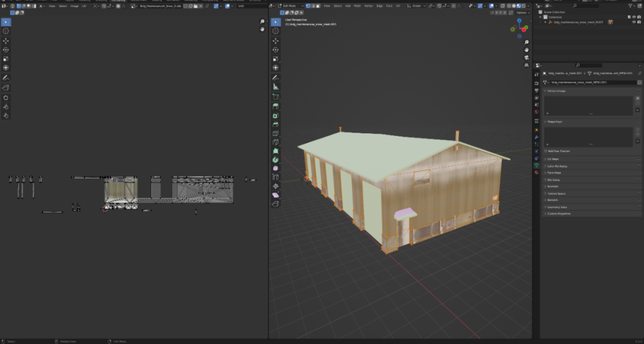Click the properties panel search field
Image resolution: width=644 pixels, height=344 pixels.
coord(589,65)
